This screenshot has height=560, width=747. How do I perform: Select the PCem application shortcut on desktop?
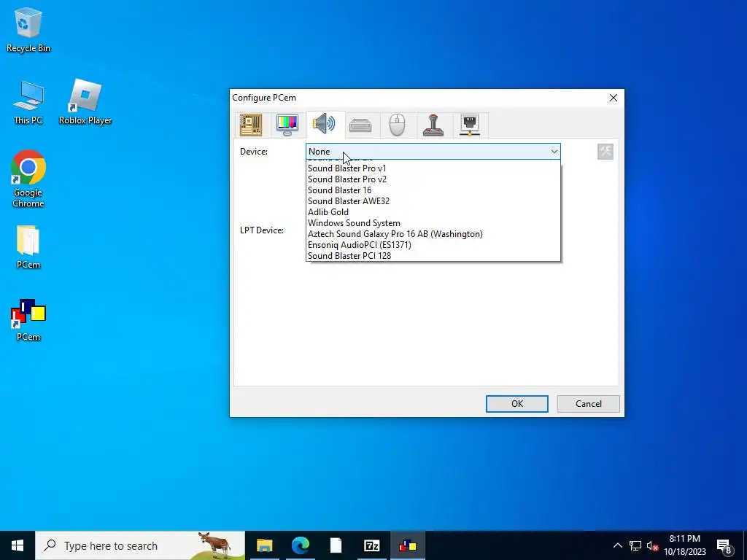(28, 320)
